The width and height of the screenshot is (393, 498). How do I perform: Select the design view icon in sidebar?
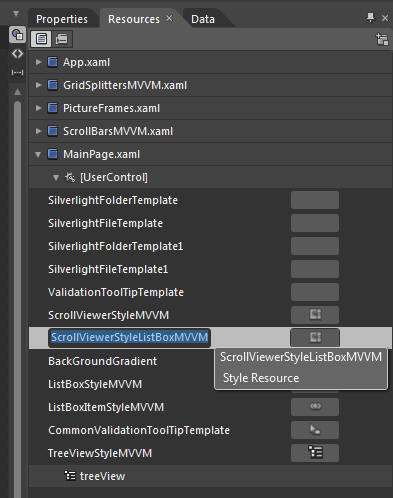click(x=17, y=34)
